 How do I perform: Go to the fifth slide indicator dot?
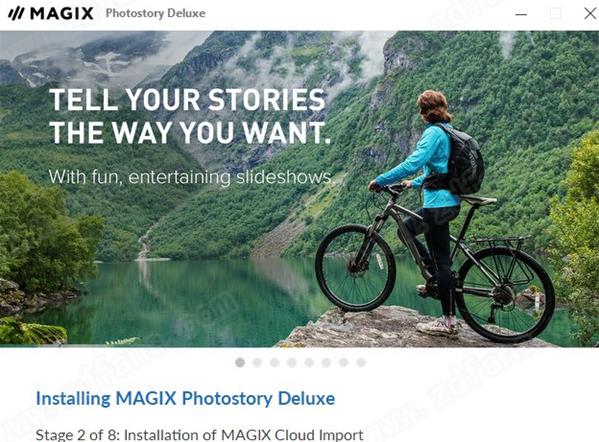[x=309, y=362]
